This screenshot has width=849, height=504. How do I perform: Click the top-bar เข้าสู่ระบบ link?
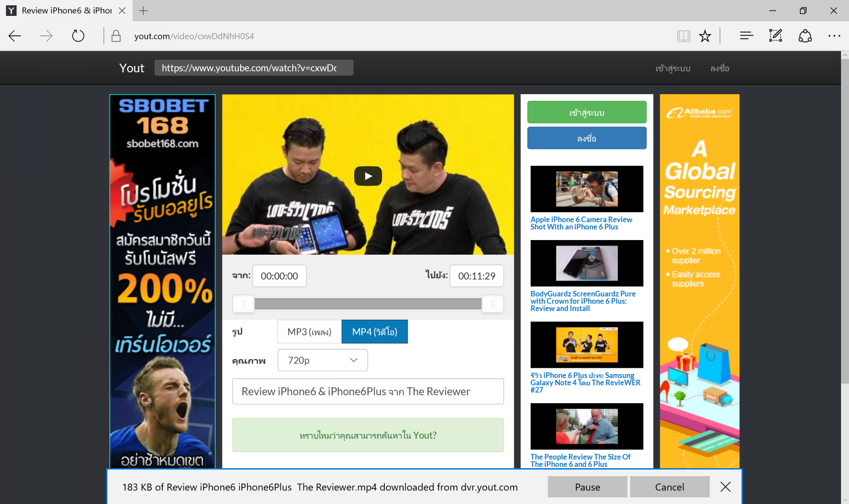click(673, 68)
